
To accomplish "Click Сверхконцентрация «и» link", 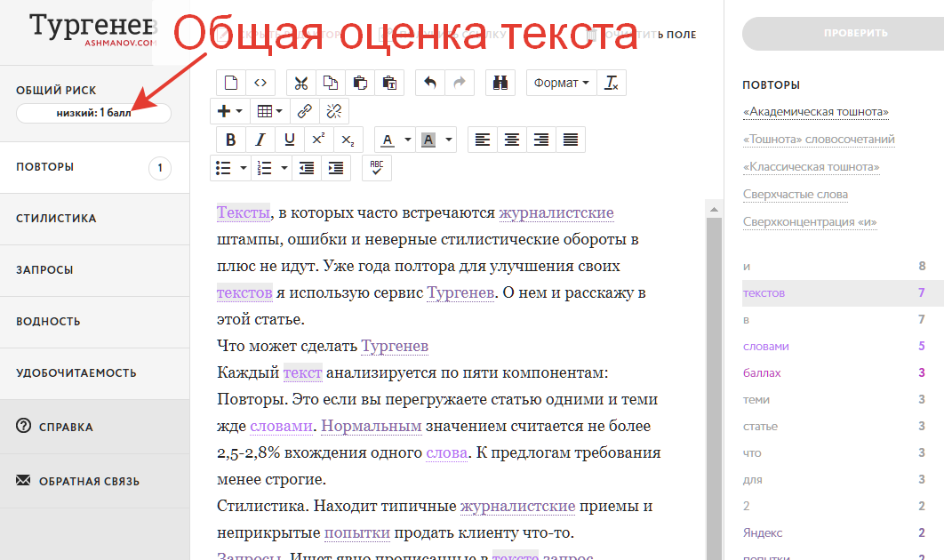I will 810,222.
